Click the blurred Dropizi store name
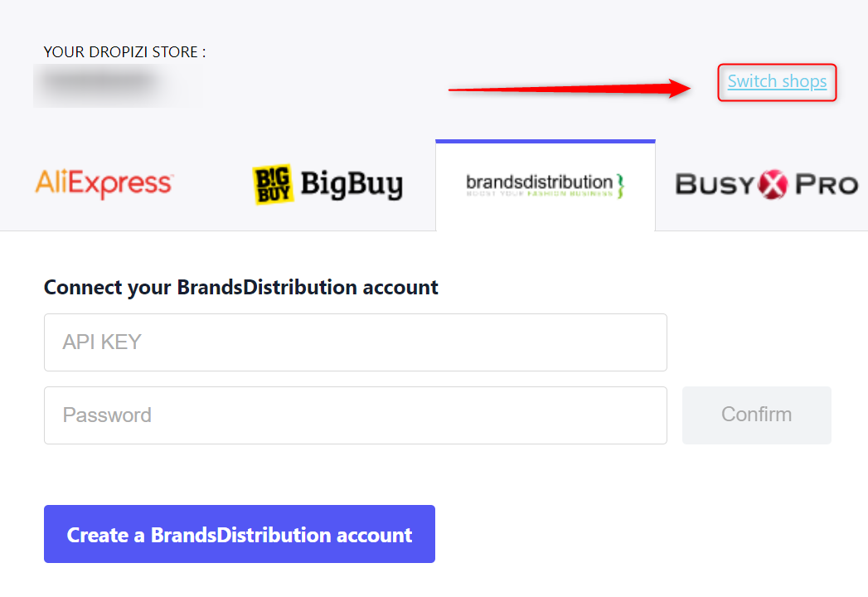Screen dimensions: 868x597 tap(99, 83)
